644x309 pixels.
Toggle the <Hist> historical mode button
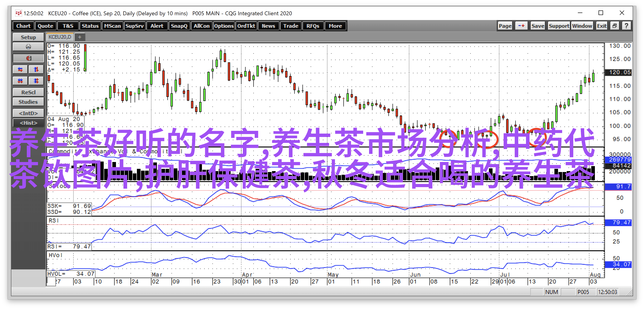[x=28, y=123]
